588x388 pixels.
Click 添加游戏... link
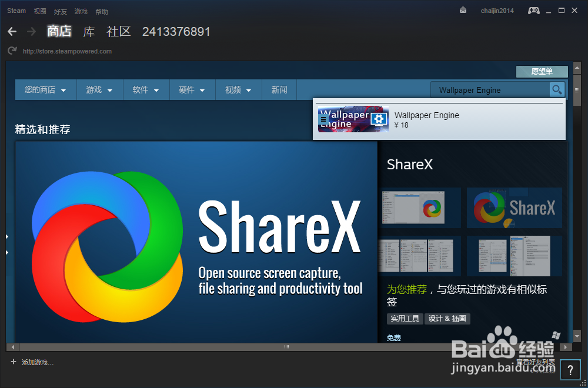(x=38, y=362)
